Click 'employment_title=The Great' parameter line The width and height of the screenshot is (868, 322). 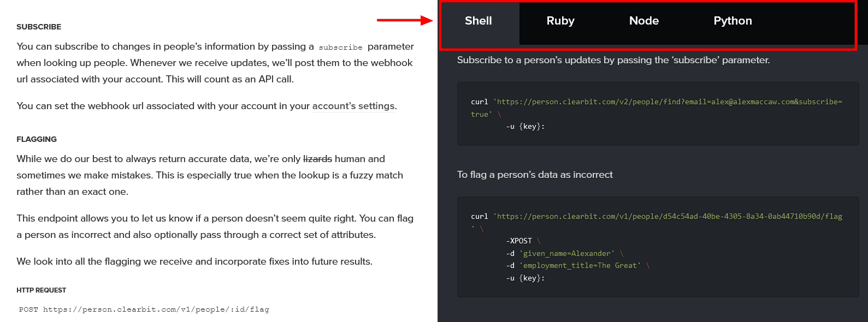pyautogui.click(x=580, y=266)
